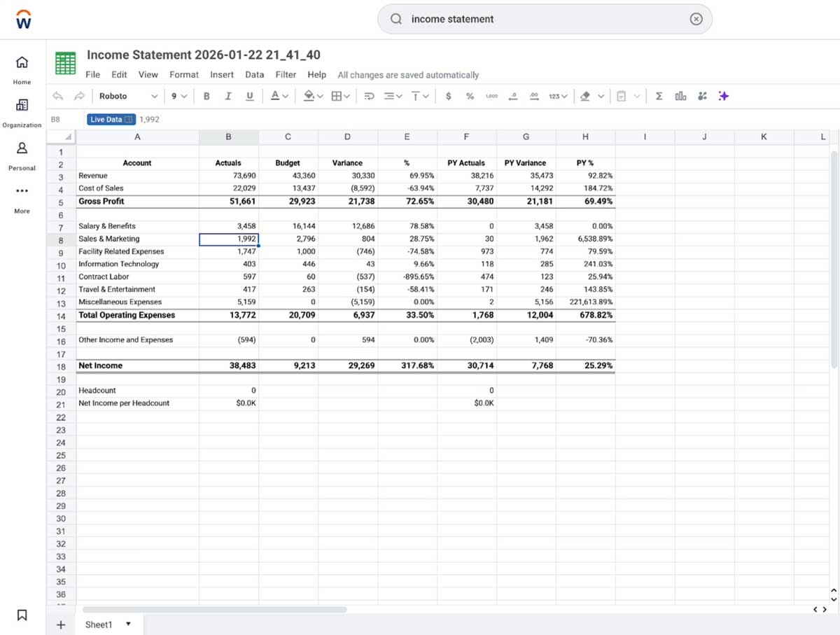The image size is (840, 635).
Task: Apply currency format using the dollar icon
Action: tap(449, 96)
